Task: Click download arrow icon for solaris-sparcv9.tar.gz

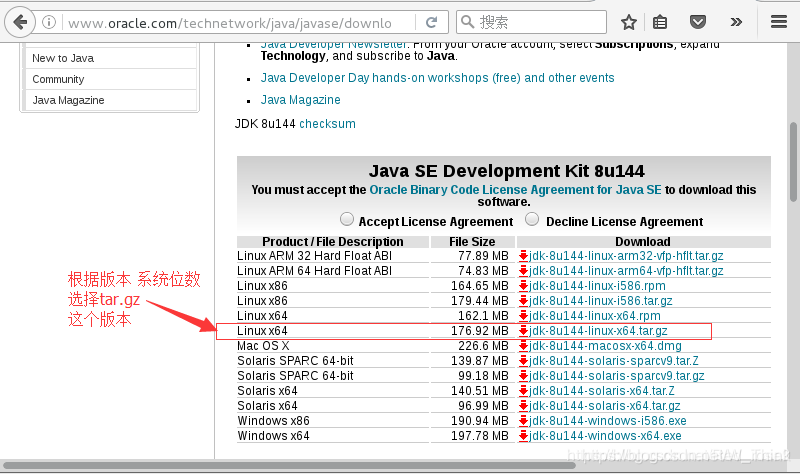Action: tap(523, 376)
